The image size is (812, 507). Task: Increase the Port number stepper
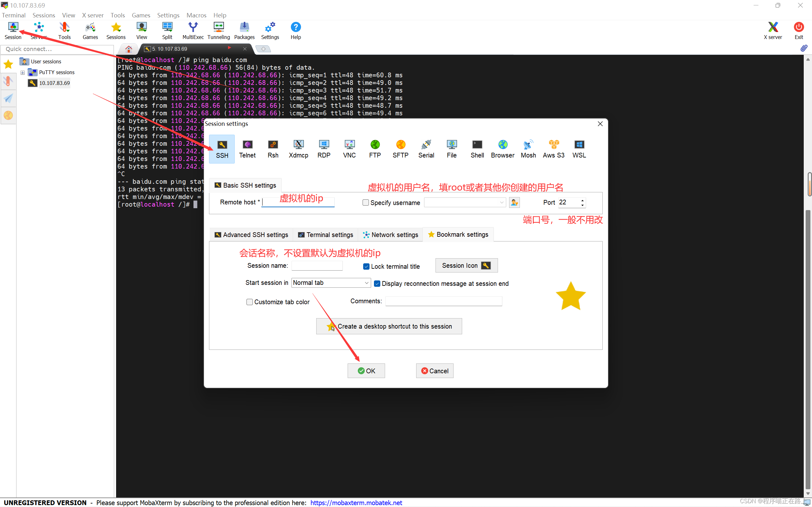click(x=582, y=200)
